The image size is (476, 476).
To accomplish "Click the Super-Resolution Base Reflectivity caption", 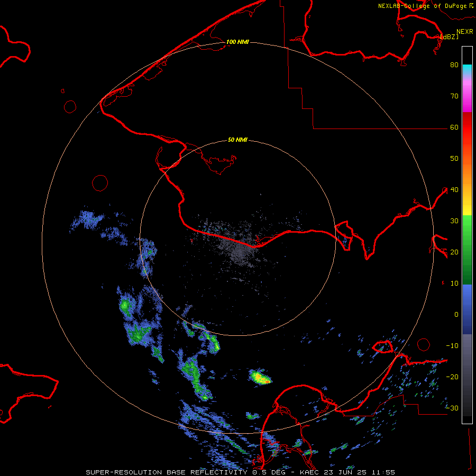I will pyautogui.click(x=241, y=472).
